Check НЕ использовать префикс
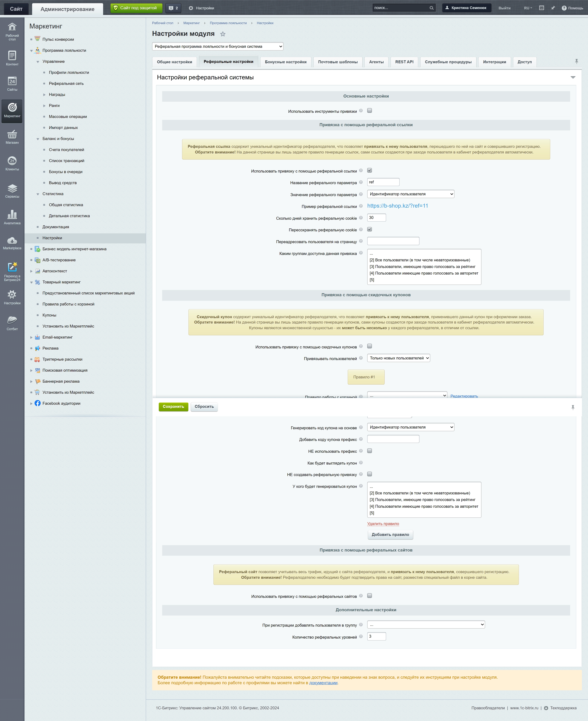 coord(369,451)
